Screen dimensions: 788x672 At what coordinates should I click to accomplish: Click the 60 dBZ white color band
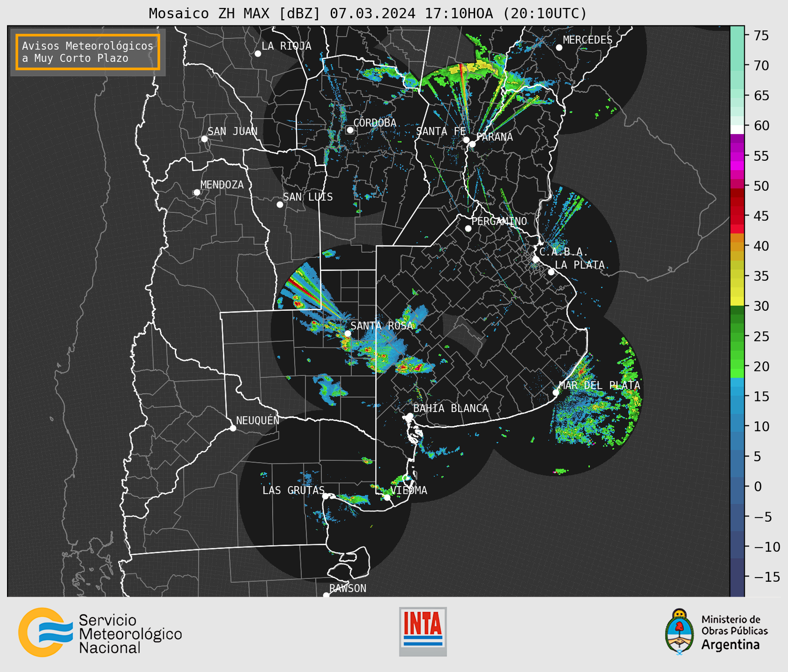coord(737,129)
